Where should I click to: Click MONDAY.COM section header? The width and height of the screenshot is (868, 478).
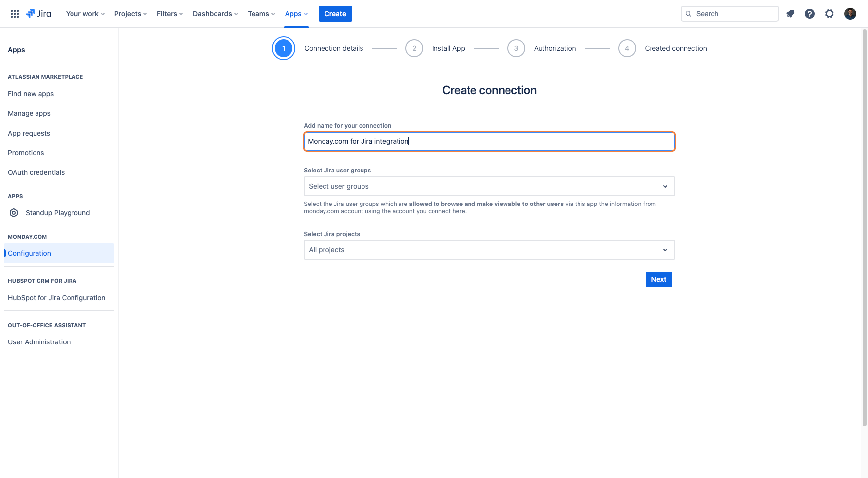28,237
